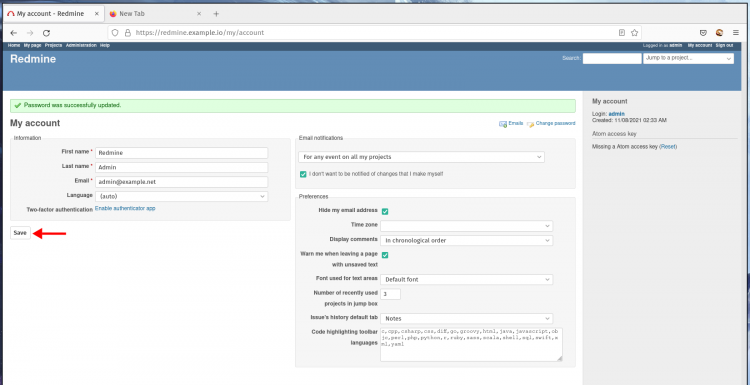
Task: Toggle Hide my email address checkbox
Action: [x=385, y=211]
